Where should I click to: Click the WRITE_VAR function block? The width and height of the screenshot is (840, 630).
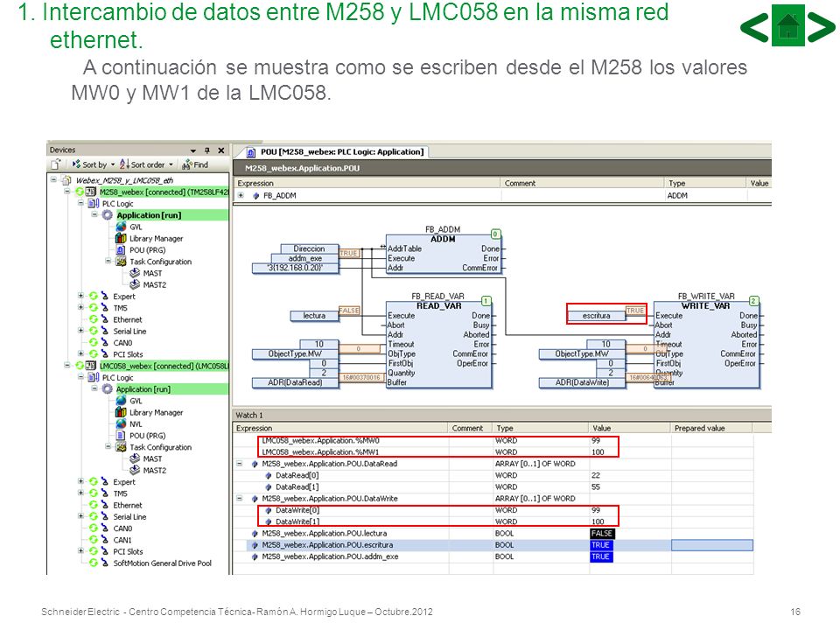coord(706,343)
